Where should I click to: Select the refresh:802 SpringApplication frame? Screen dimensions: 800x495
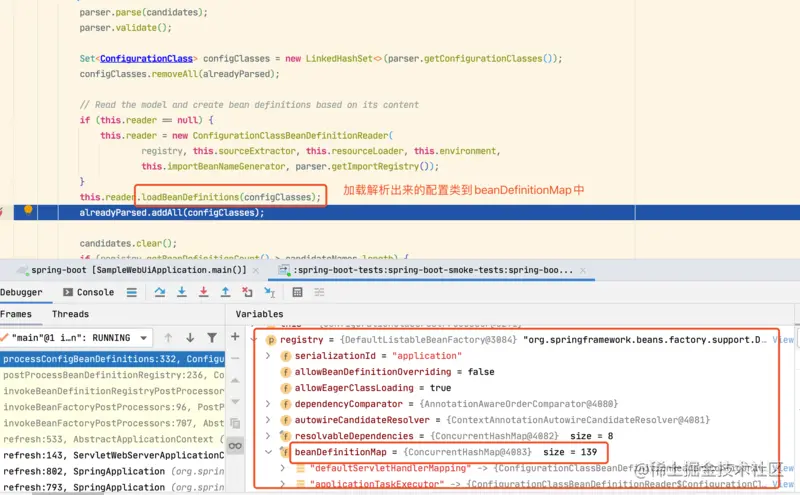coord(112,471)
